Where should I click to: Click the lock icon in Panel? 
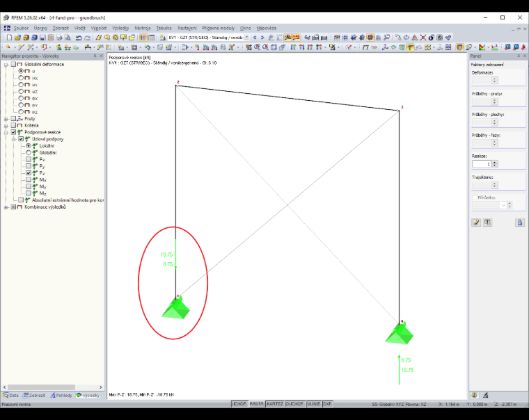pyautogui.click(x=519, y=222)
